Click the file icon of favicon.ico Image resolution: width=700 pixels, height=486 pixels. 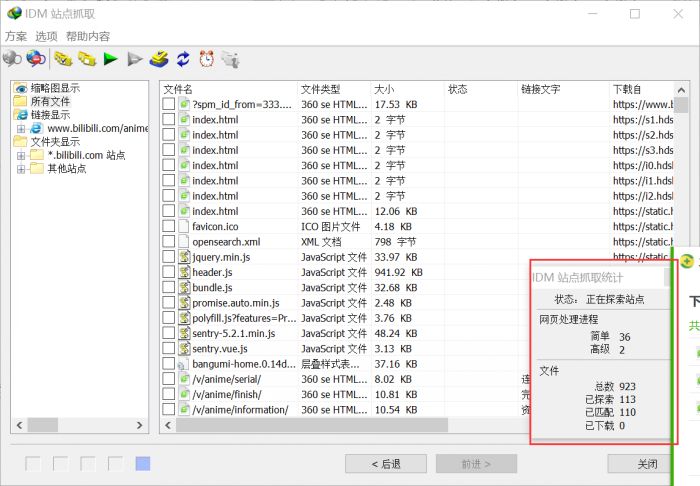184,226
